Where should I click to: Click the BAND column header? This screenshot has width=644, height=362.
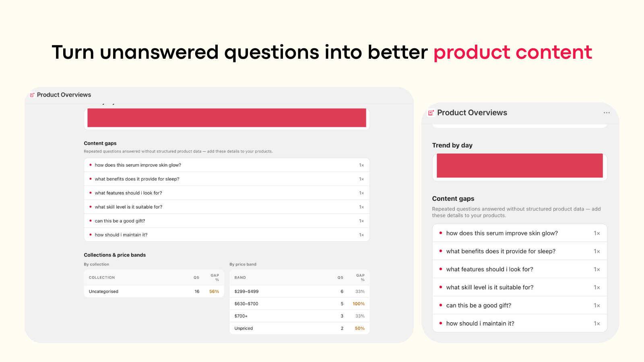pos(240,278)
